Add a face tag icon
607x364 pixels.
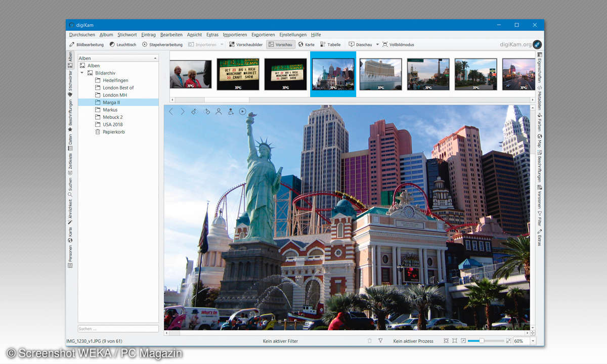coord(231,112)
